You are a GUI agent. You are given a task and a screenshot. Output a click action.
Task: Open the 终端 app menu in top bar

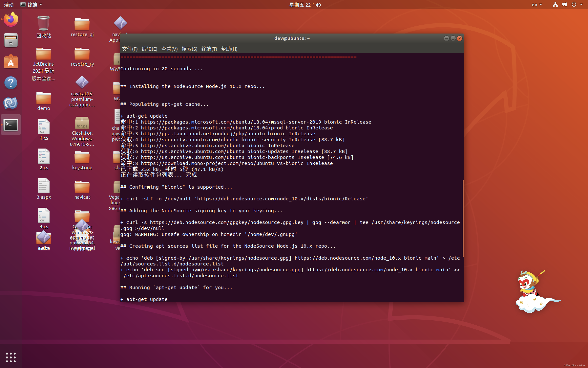[x=31, y=4]
